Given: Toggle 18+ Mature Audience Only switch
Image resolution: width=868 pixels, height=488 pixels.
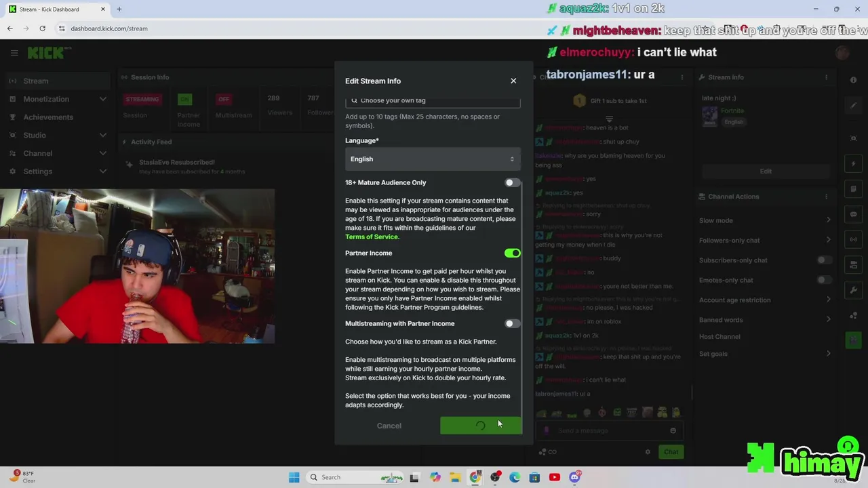Looking at the screenshot, I should pos(512,182).
